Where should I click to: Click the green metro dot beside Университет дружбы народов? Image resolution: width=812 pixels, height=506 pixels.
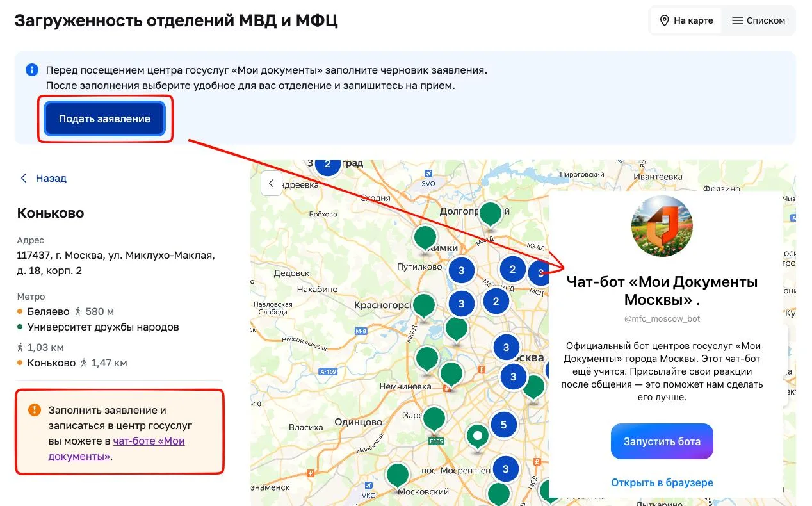tap(20, 327)
